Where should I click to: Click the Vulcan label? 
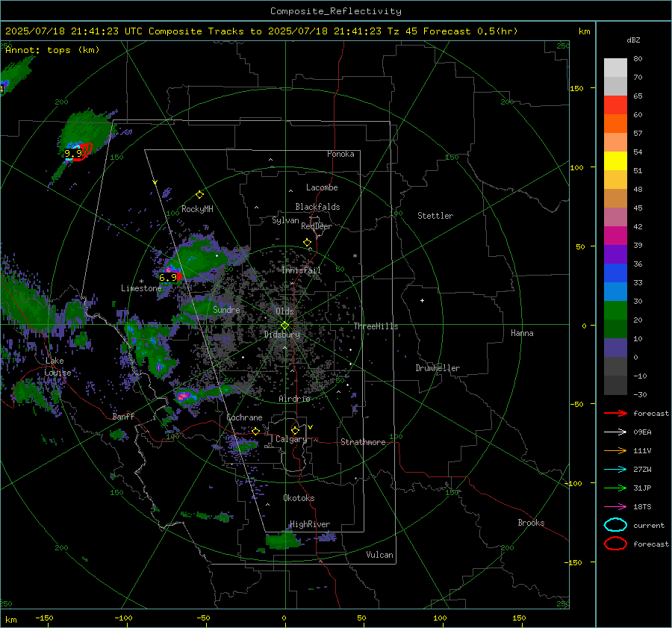379,555
